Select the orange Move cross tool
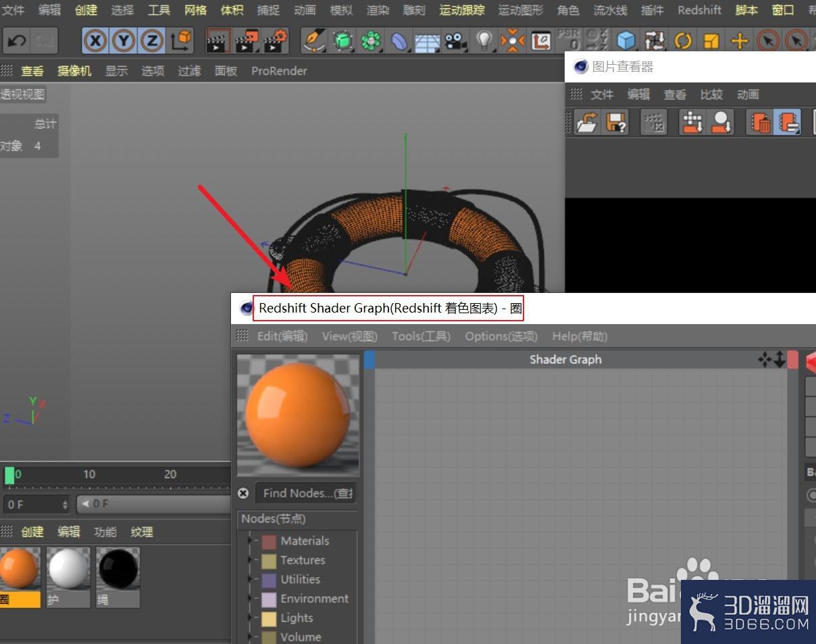The height and width of the screenshot is (644, 816). 740,41
